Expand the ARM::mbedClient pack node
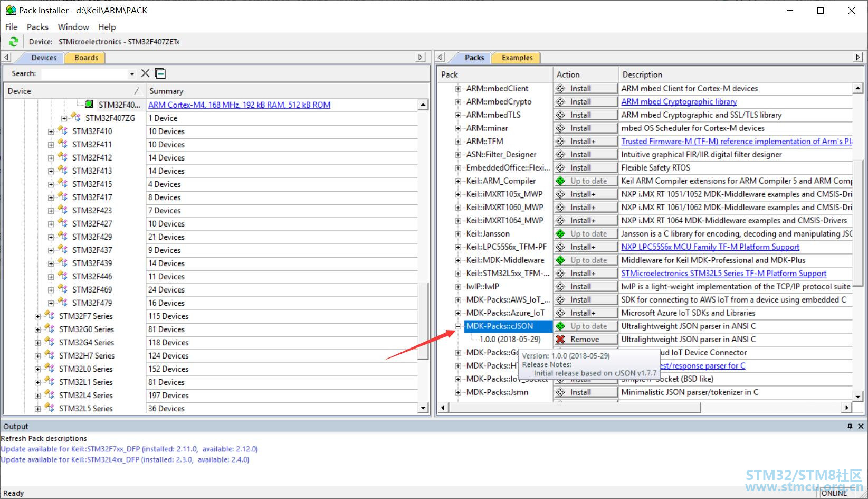This screenshot has height=499, width=868. pyautogui.click(x=458, y=89)
